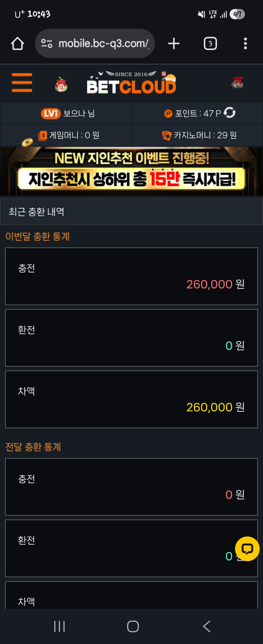Click the address bar URL mobile.bc-q3.com

[103, 43]
